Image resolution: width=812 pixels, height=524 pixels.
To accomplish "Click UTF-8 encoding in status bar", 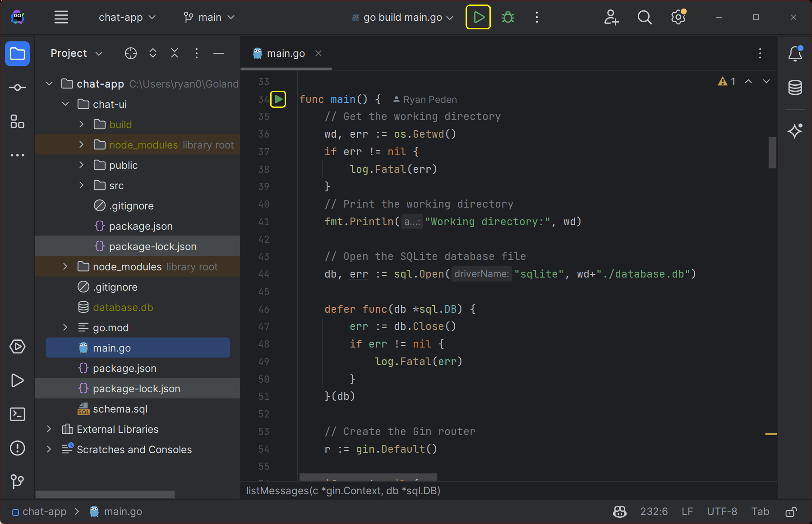I will pyautogui.click(x=721, y=511).
